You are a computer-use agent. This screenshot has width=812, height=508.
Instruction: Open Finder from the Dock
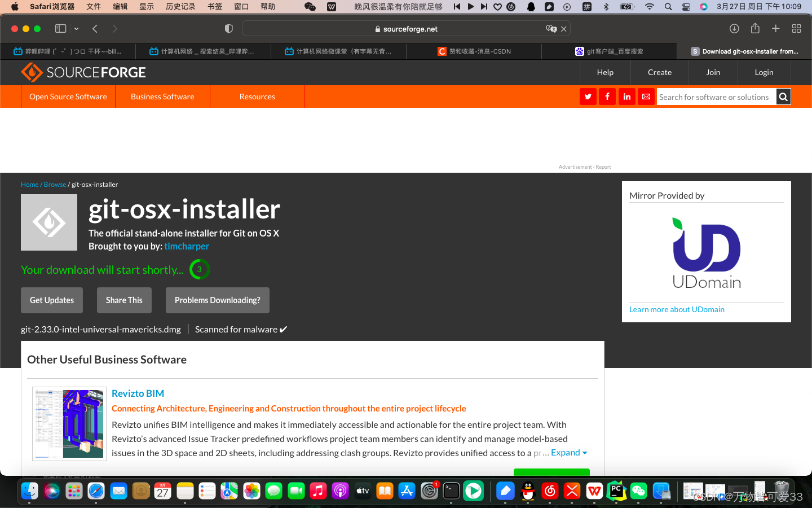[x=29, y=491]
